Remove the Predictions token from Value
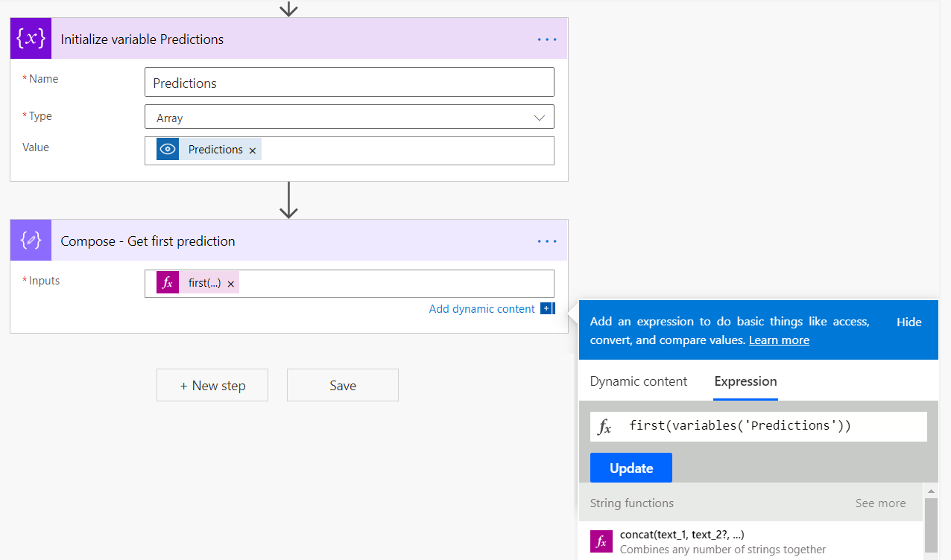Image resolution: width=951 pixels, height=560 pixels. (253, 150)
